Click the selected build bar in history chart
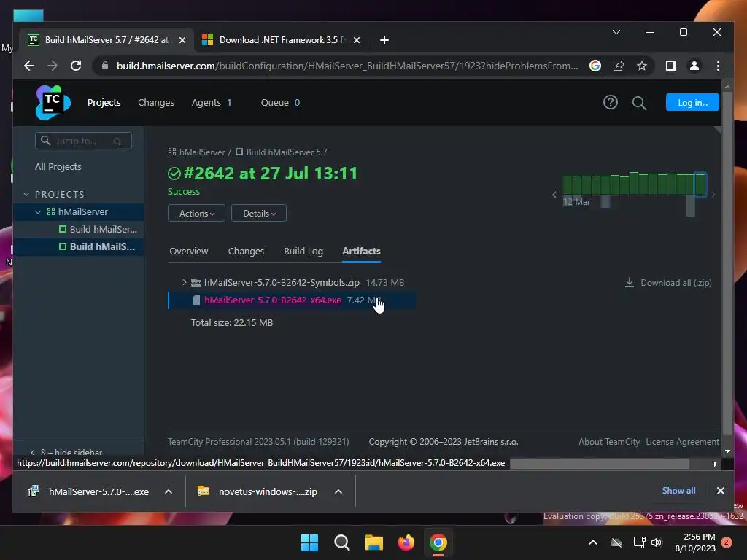Viewport: 747px width, 560px height. [x=700, y=184]
